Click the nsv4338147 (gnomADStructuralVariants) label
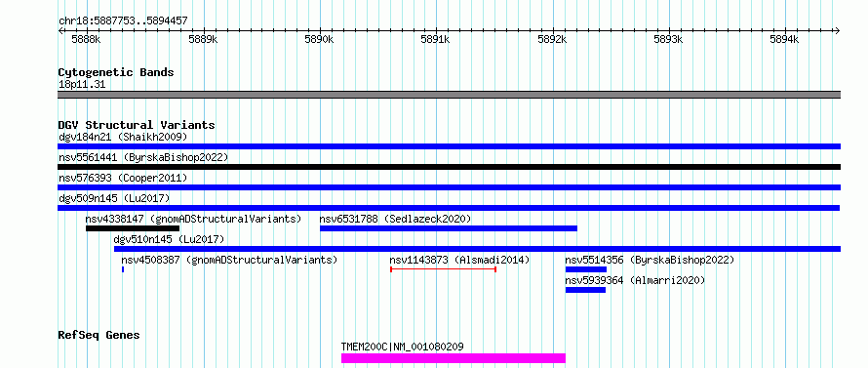868x368 pixels. (x=194, y=219)
